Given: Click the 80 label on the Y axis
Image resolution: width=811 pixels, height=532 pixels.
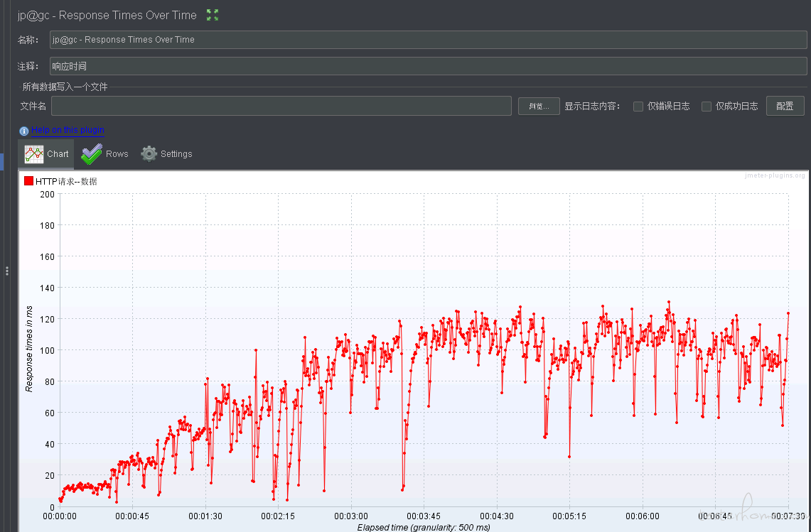Looking at the screenshot, I should click(50, 381).
